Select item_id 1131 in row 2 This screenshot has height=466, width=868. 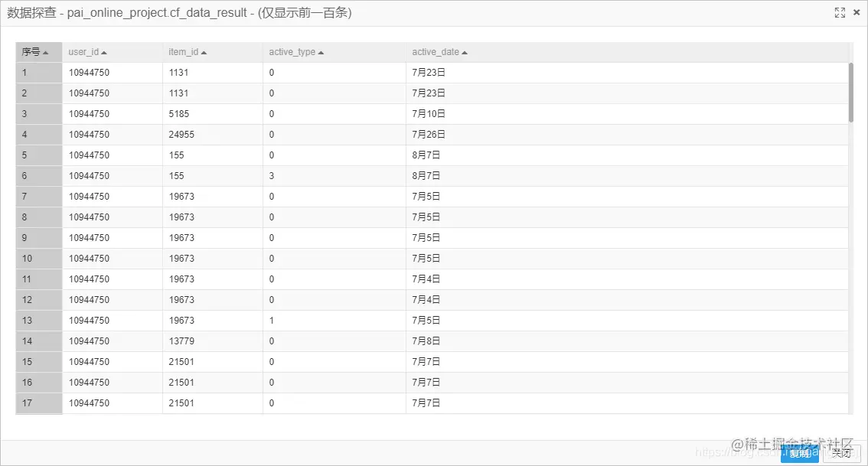[213, 93]
